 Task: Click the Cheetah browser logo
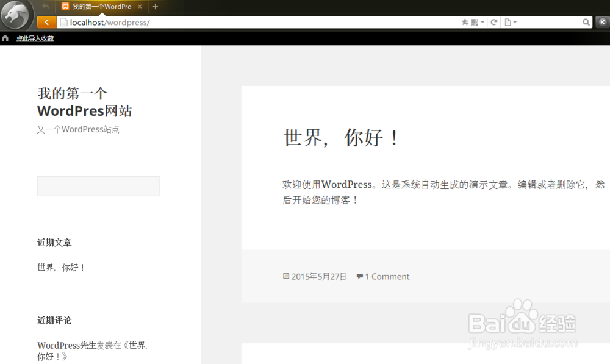tap(16, 15)
